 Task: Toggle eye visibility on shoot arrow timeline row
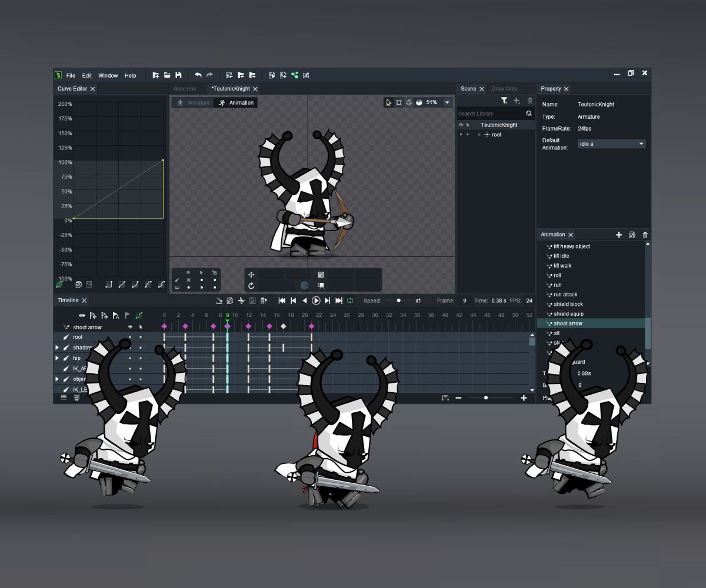click(130, 327)
